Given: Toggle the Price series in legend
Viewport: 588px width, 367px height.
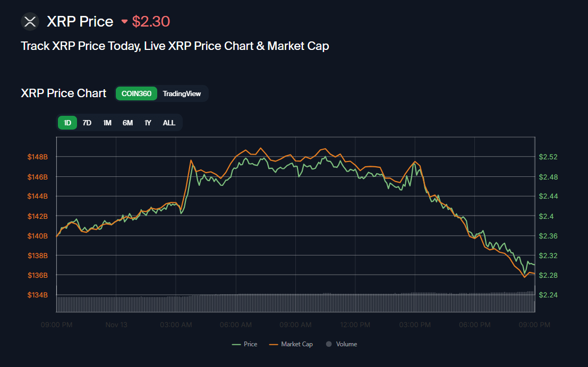Looking at the screenshot, I should (x=244, y=344).
